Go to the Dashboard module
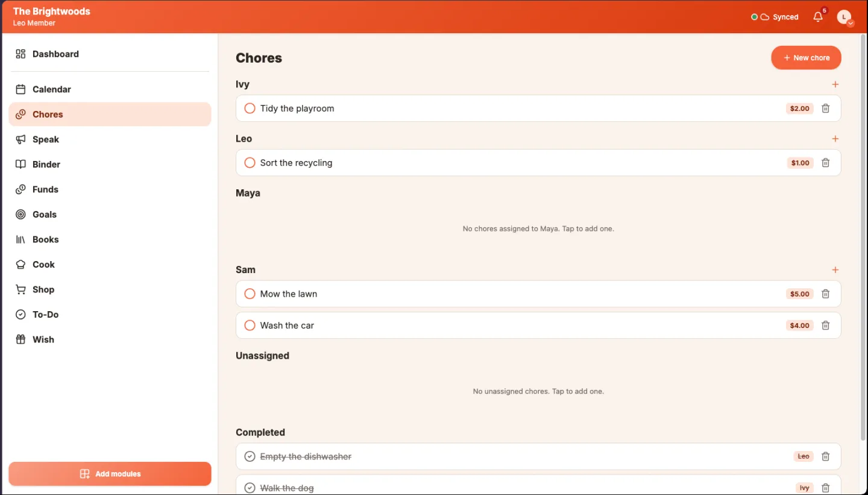This screenshot has width=868, height=495. (x=110, y=54)
